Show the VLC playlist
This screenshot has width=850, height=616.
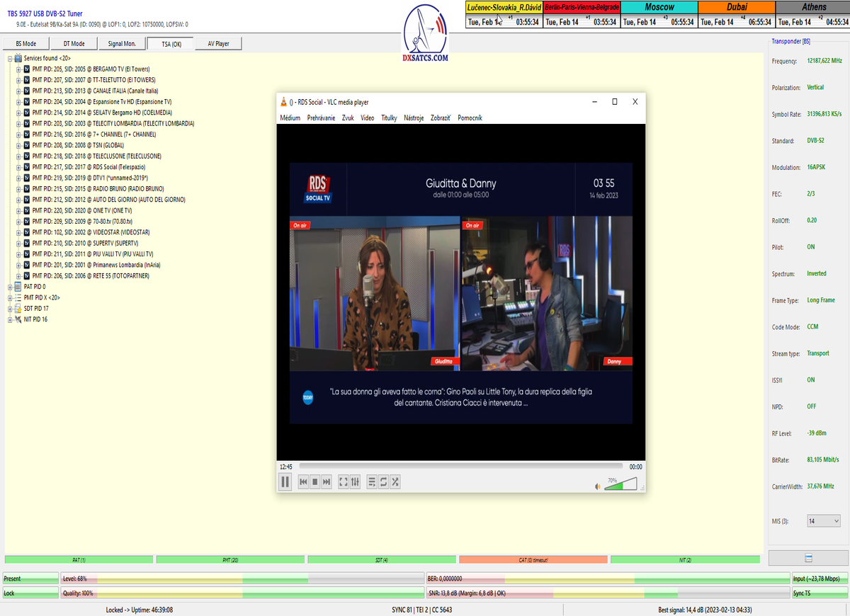372,482
